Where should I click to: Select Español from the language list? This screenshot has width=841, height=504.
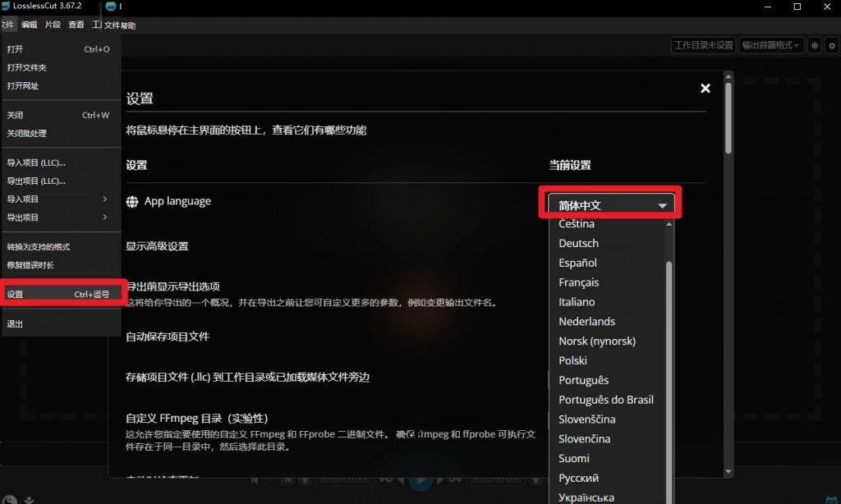577,263
